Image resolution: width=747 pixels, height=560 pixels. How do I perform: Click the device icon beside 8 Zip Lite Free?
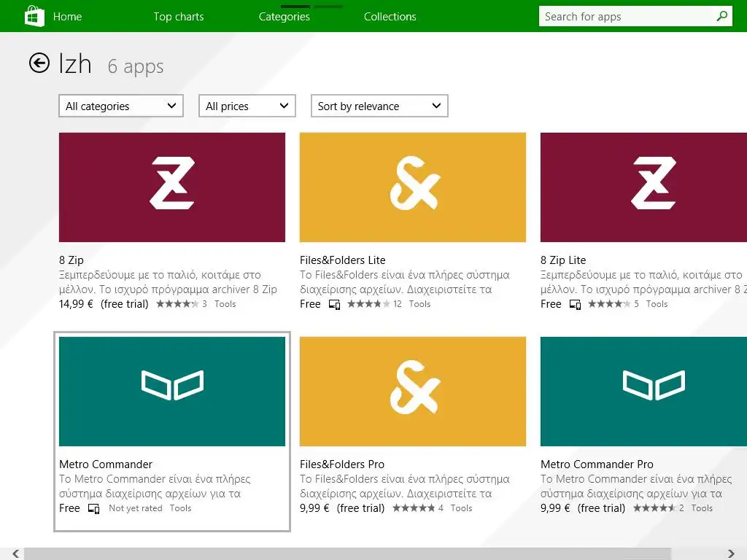pos(575,304)
